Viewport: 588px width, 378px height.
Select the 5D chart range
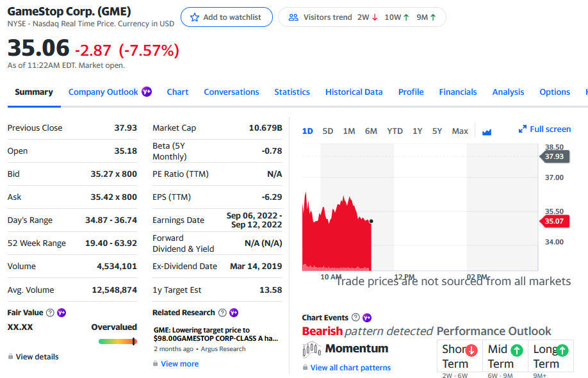[x=328, y=131]
